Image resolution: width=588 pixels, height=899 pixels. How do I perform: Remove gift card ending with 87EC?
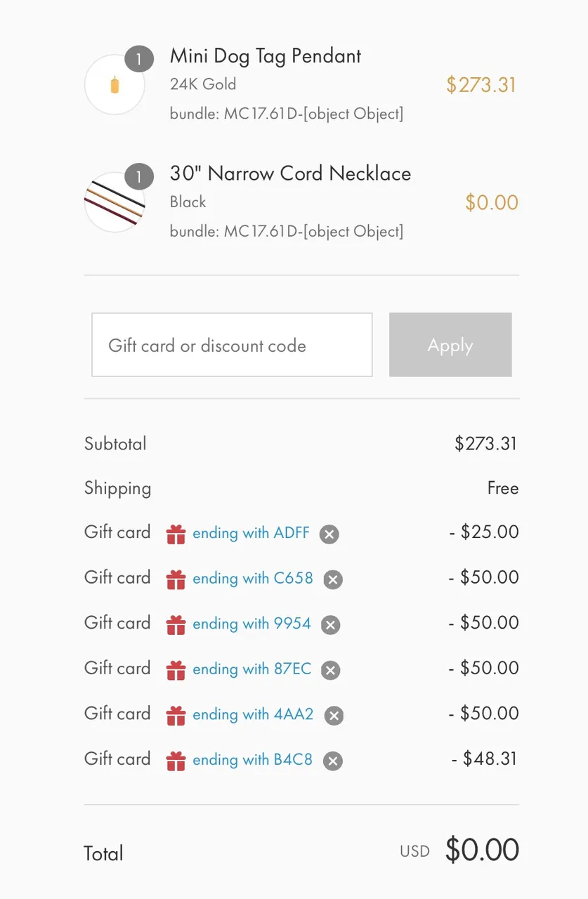click(330, 671)
